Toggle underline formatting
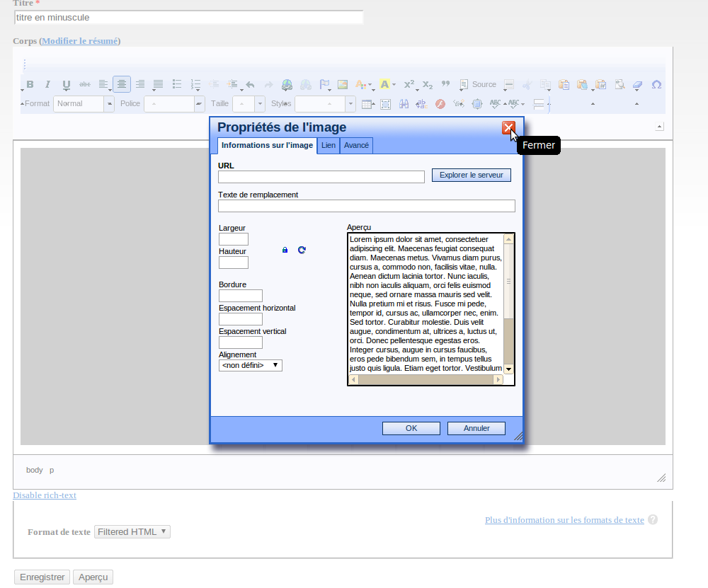708x588 pixels. pyautogui.click(x=67, y=85)
